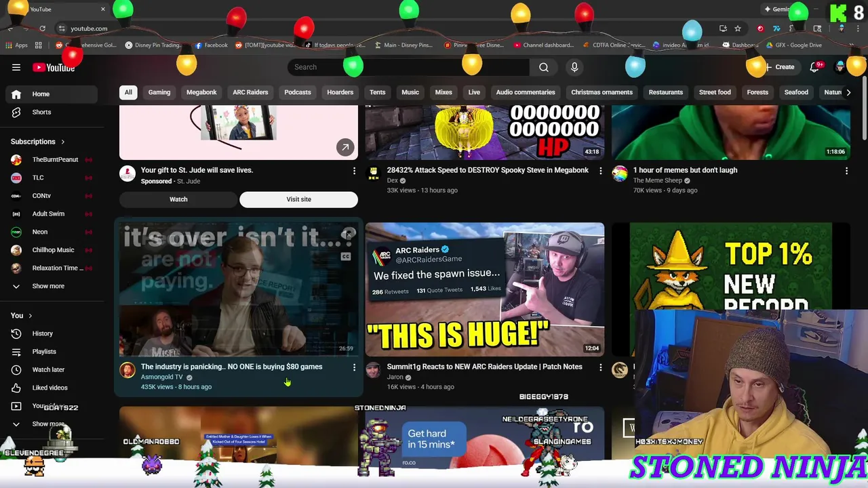Image resolution: width=868 pixels, height=488 pixels.
Task: Open Adult Swim subscription channel
Action: pyautogui.click(x=52, y=213)
